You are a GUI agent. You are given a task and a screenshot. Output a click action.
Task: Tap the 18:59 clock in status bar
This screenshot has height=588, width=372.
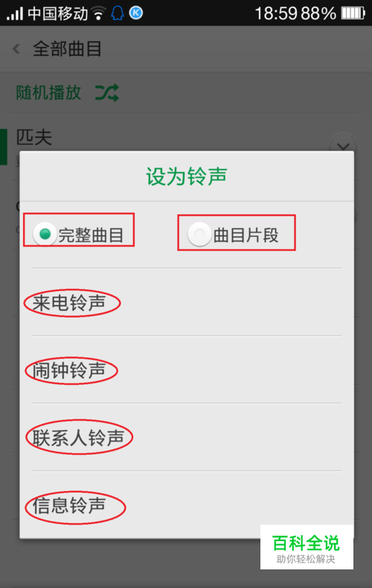coord(276,13)
